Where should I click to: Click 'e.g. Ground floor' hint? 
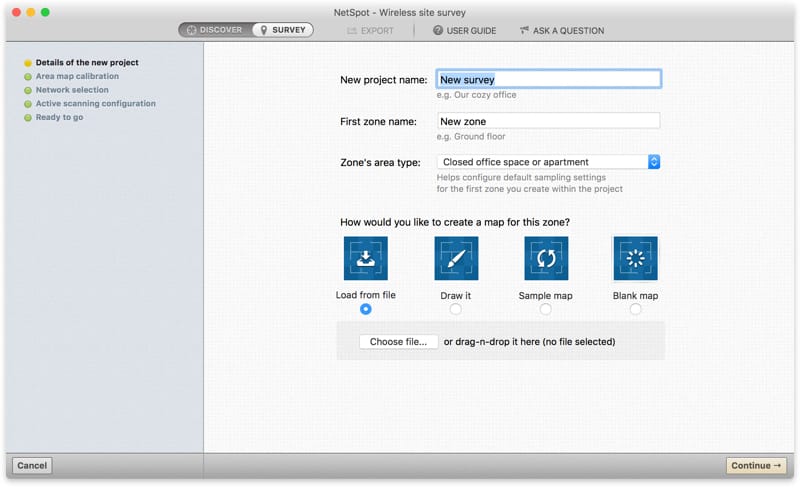(x=471, y=137)
